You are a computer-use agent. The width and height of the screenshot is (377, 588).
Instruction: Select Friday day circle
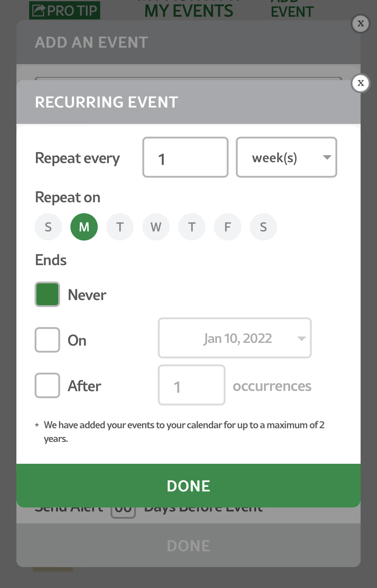pos(228,227)
